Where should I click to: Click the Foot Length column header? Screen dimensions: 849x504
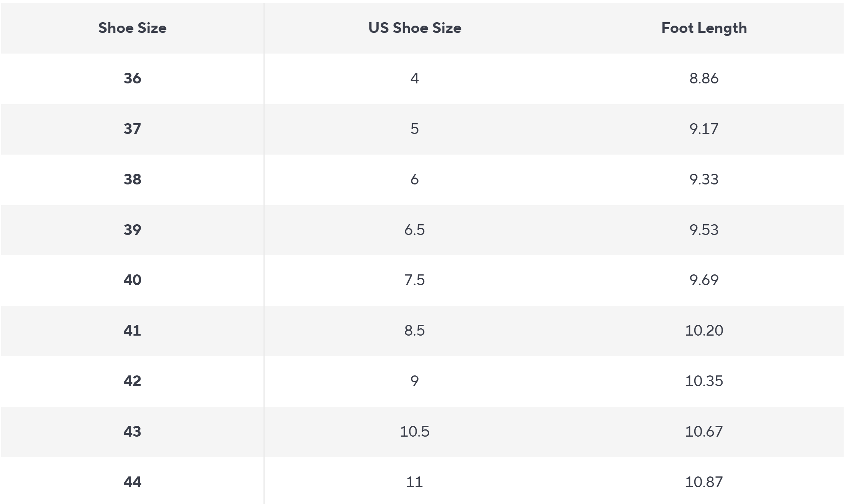[x=704, y=28]
